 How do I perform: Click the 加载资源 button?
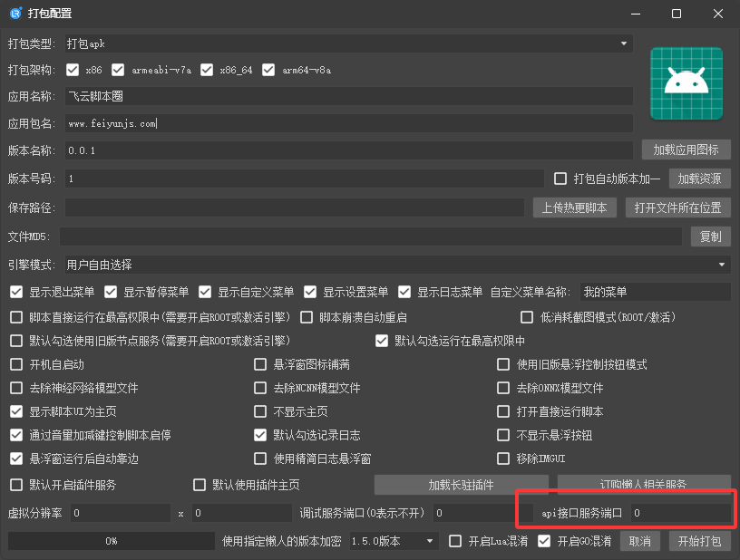700,179
